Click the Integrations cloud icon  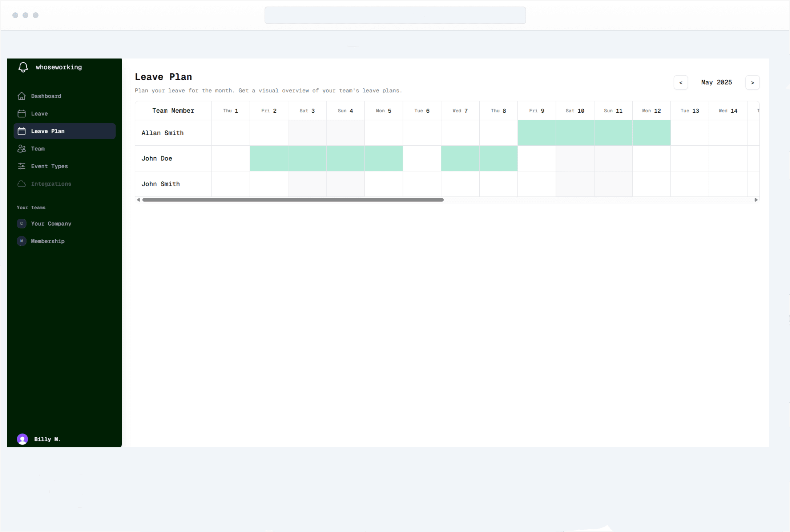click(22, 184)
